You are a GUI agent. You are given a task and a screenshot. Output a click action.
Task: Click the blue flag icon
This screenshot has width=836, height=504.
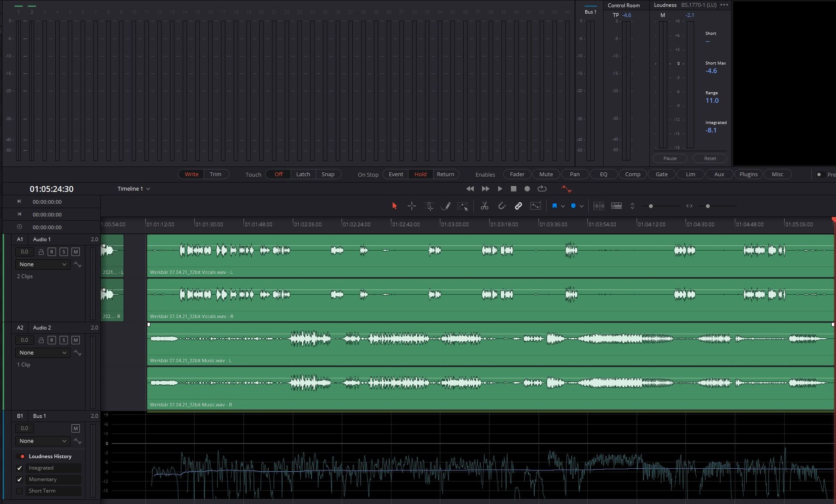[554, 206]
